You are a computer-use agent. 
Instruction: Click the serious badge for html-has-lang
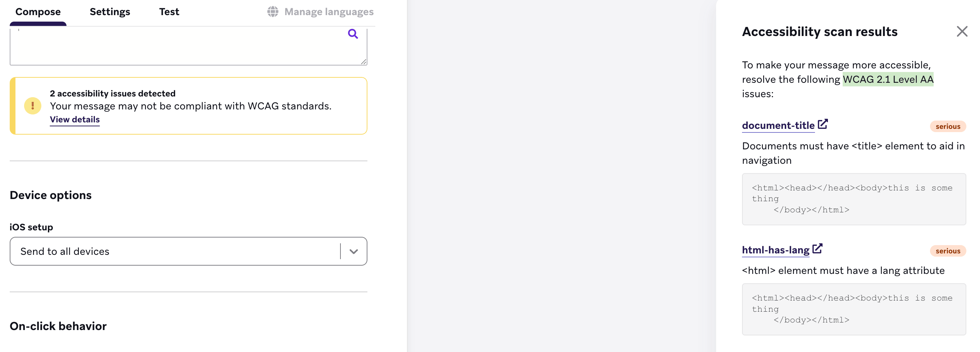pyautogui.click(x=948, y=251)
